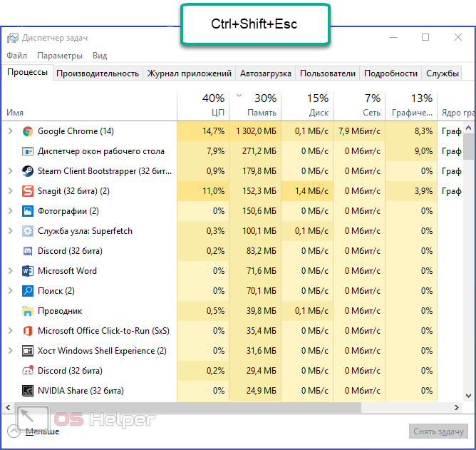The height and width of the screenshot is (450, 476).
Task: Sort by the Память column header
Action: pyautogui.click(x=255, y=106)
